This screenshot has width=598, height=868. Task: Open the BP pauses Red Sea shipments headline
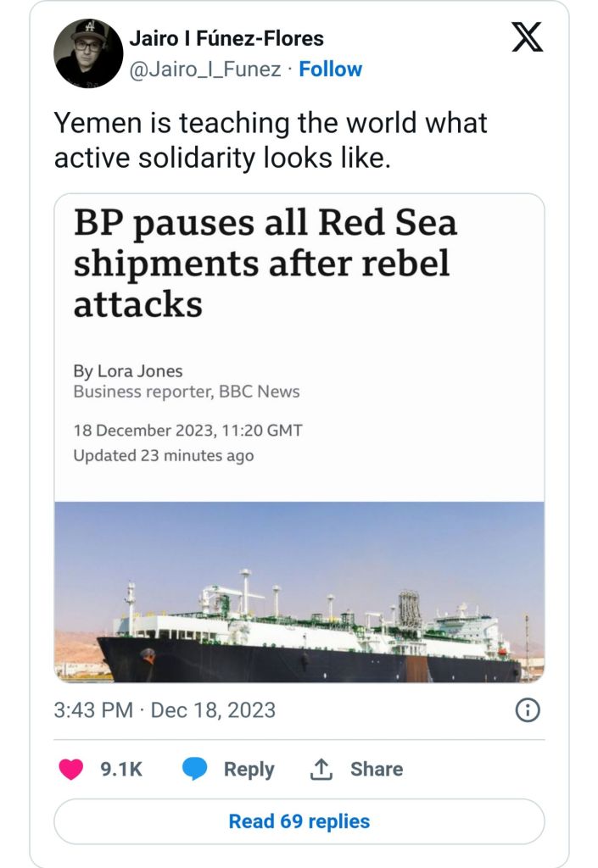[x=265, y=263]
